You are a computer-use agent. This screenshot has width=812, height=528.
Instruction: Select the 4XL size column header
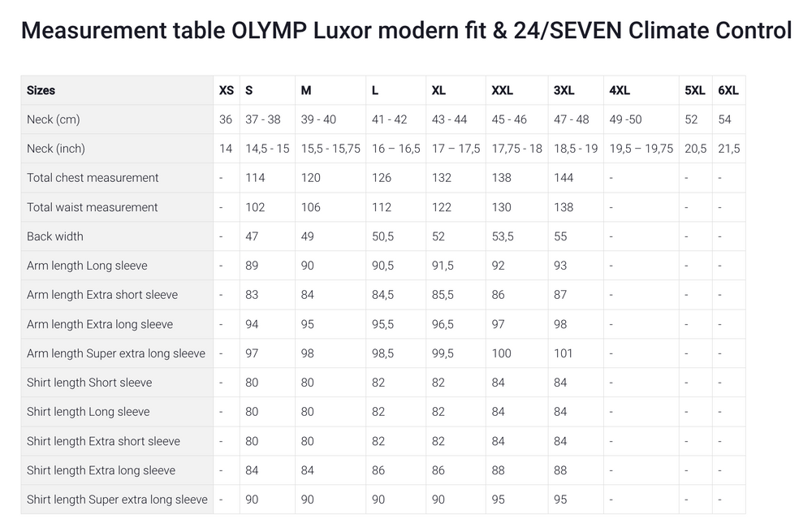(620, 90)
